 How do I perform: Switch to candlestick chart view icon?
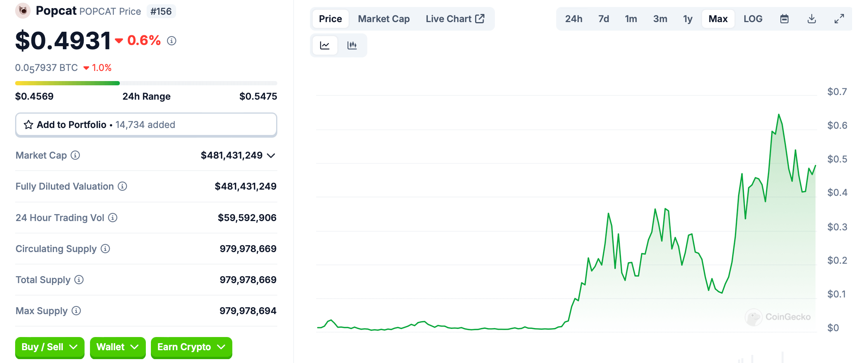pos(352,45)
